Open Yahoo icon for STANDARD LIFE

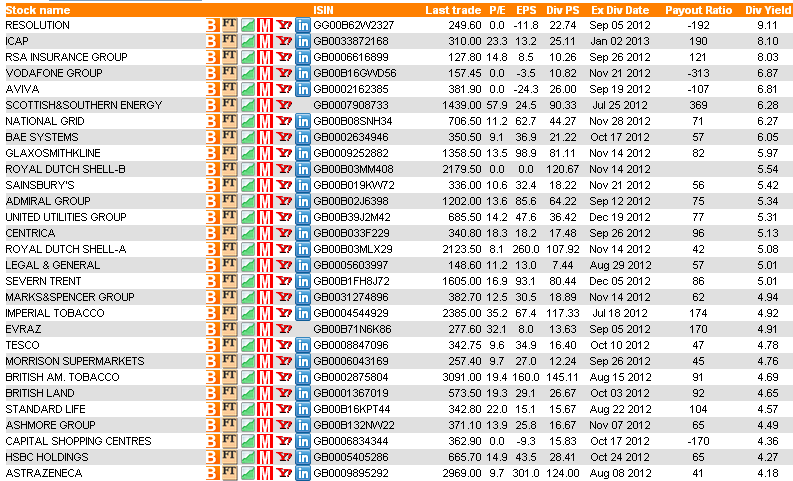[284, 409]
